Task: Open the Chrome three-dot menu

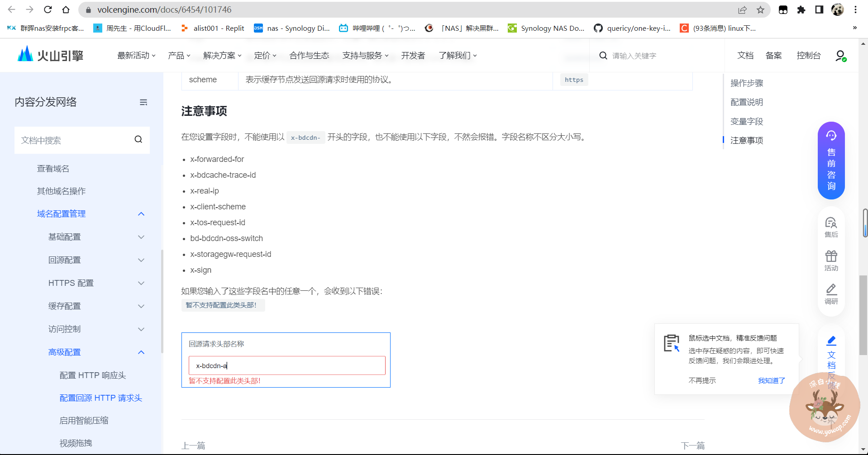Action: coord(855,9)
